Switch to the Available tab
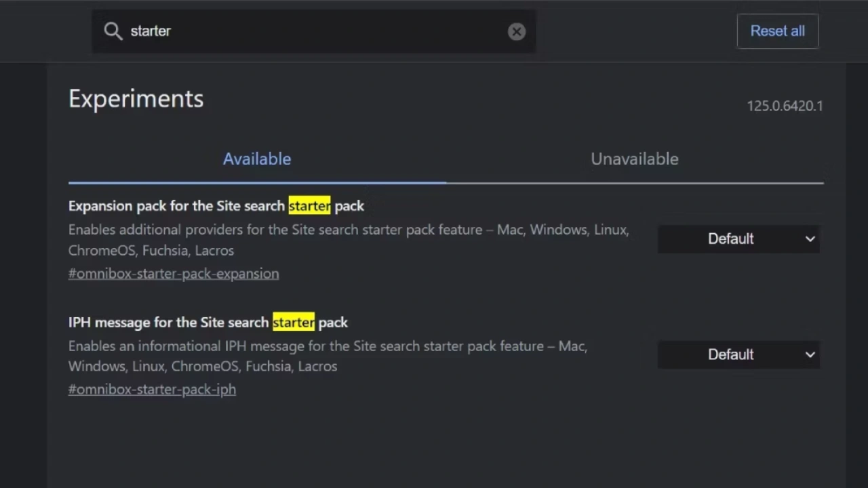Viewport: 868px width, 488px height. click(x=257, y=159)
